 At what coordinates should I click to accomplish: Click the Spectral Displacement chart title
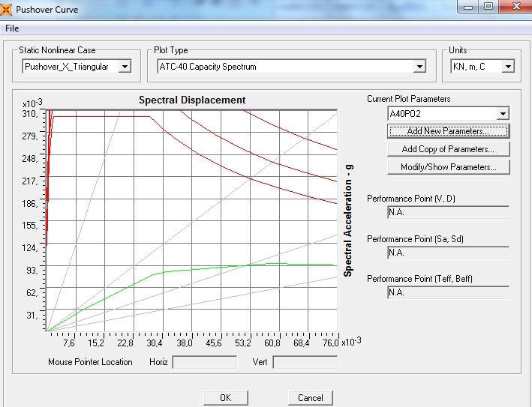[192, 100]
